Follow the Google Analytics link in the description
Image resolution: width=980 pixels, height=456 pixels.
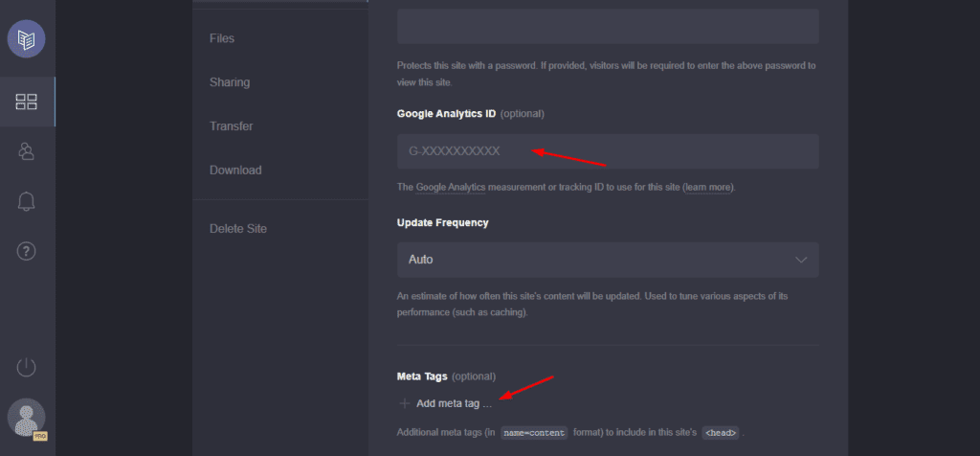(451, 187)
